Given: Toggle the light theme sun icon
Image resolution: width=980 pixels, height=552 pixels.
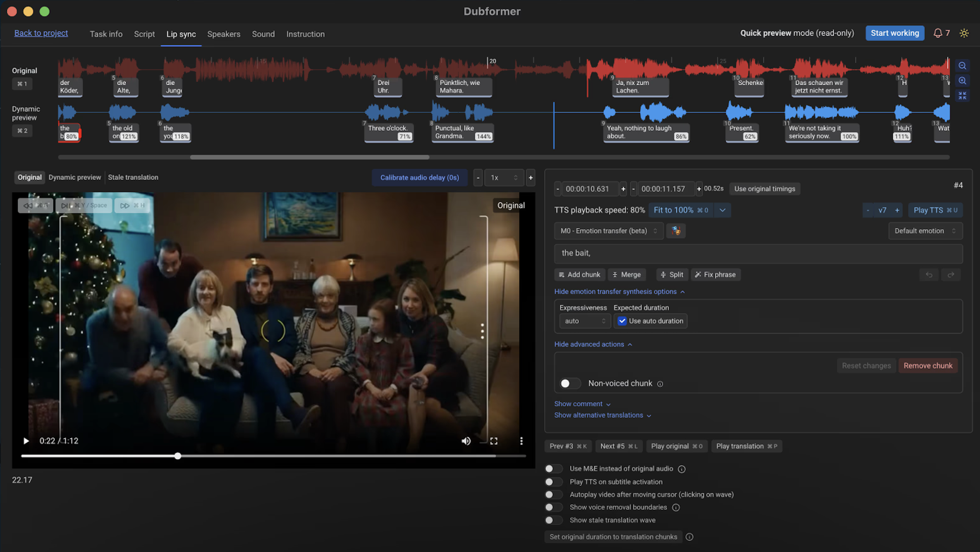Looking at the screenshot, I should click(x=964, y=33).
